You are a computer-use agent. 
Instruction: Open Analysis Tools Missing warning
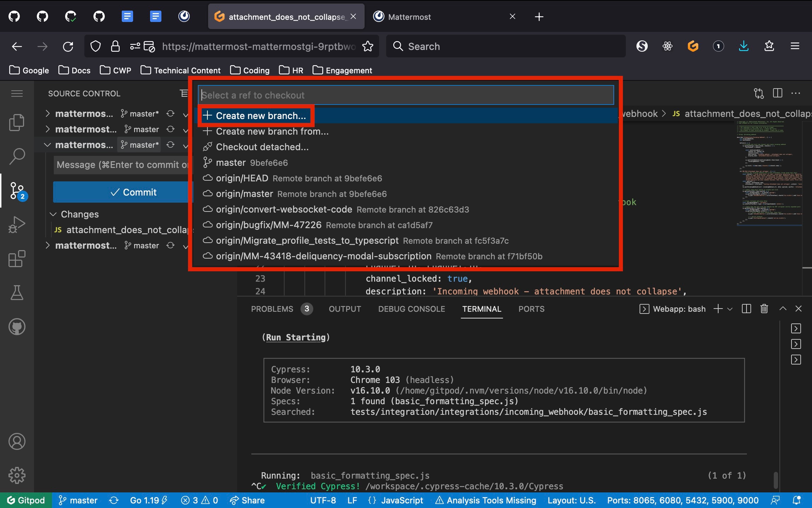click(x=485, y=500)
